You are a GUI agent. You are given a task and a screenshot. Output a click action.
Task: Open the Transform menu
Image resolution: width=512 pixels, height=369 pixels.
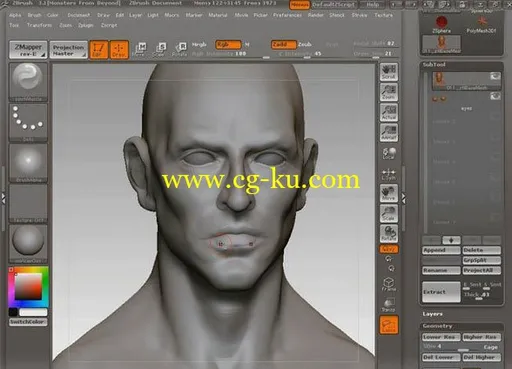(x=39, y=25)
